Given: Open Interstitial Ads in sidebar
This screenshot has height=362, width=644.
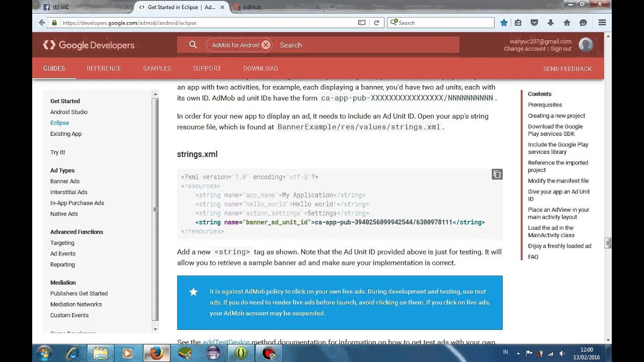Looking at the screenshot, I should click(x=69, y=192).
